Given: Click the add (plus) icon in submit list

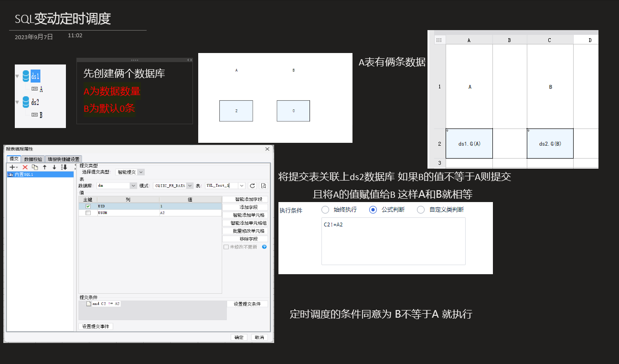Looking at the screenshot, I should tap(12, 167).
